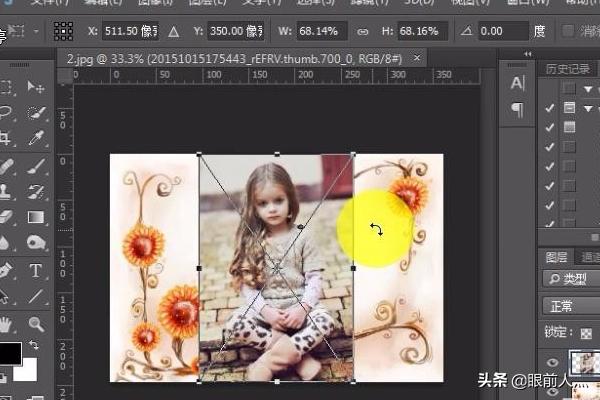Select the Horizontal Type tool

point(36,271)
